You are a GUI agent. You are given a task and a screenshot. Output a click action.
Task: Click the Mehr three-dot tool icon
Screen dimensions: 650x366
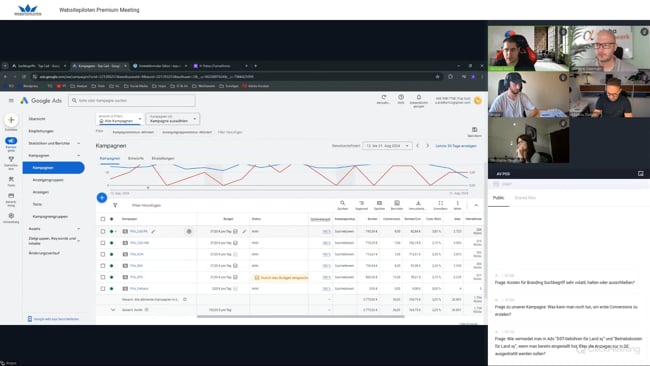coord(458,203)
